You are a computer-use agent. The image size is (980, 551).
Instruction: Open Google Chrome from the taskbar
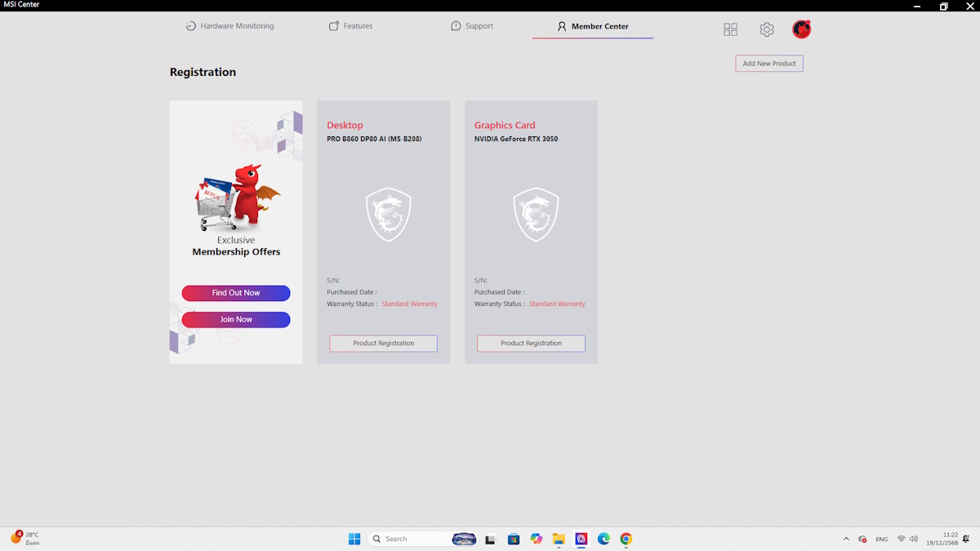point(626,539)
